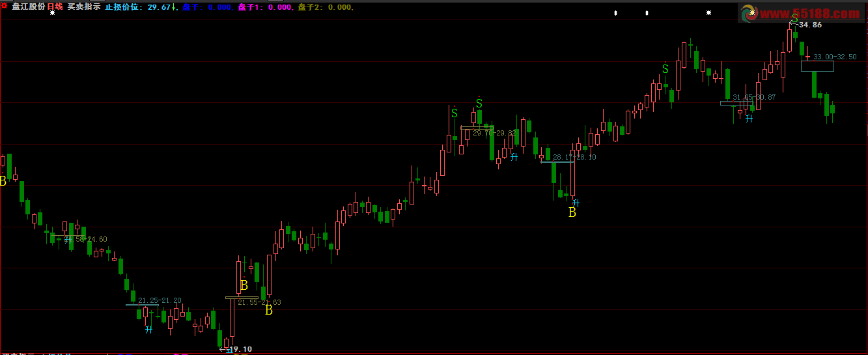Open the star info marker left of the watermark
This screenshot has width=868, height=355.
point(708,13)
